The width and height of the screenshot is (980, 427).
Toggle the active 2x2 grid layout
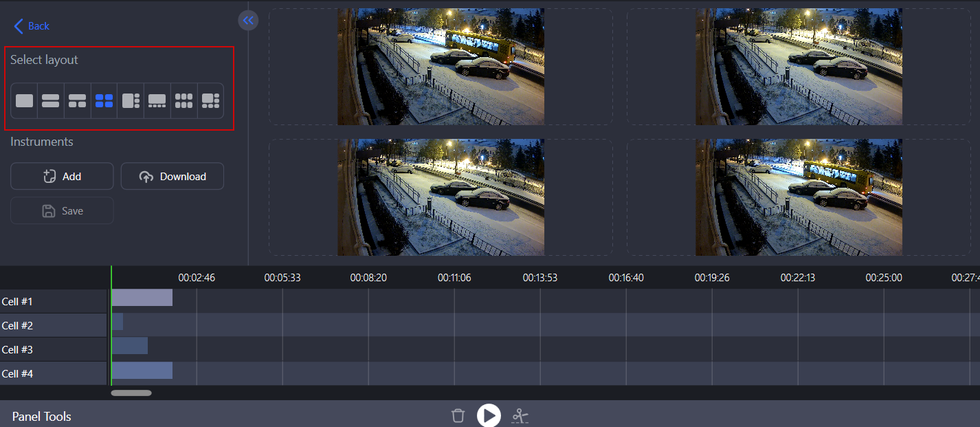tap(104, 100)
